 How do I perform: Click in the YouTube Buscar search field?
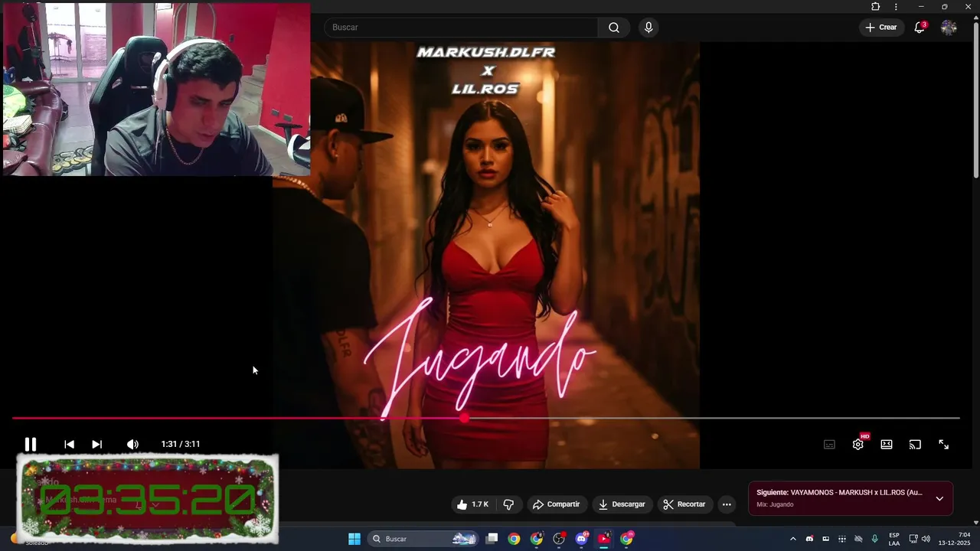click(461, 28)
